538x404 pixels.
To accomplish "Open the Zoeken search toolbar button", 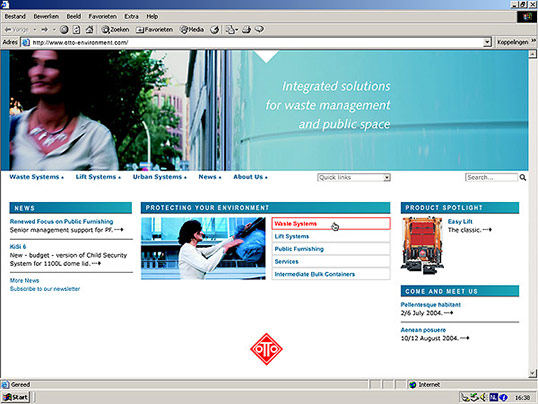I will coord(115,30).
